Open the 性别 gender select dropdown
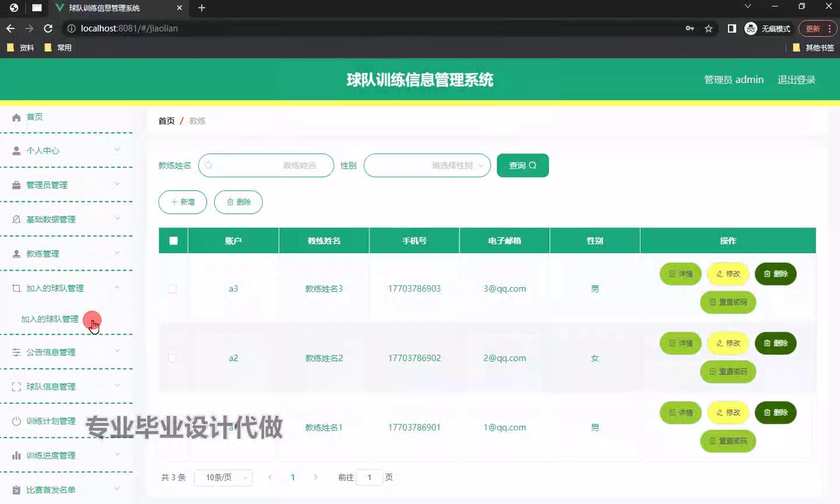The image size is (840, 504). 427,166
